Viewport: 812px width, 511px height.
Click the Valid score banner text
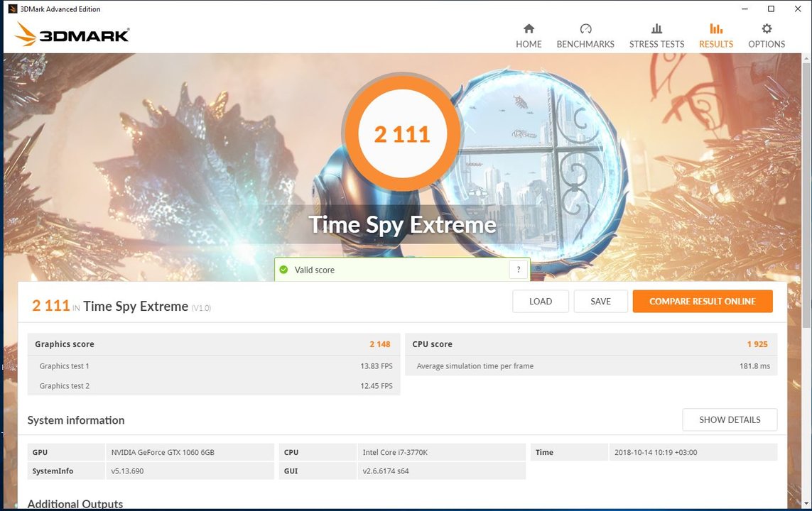point(314,270)
